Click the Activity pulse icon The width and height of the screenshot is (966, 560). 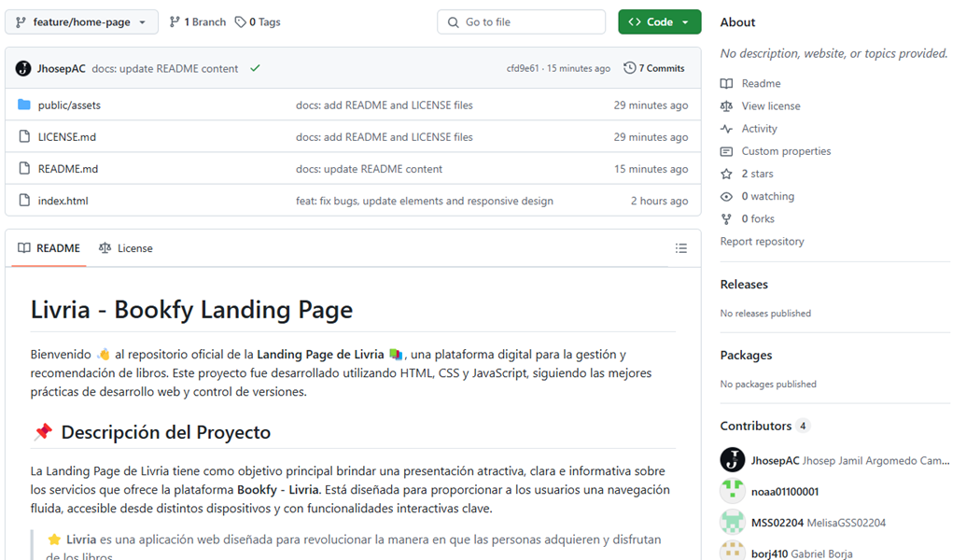coord(727,129)
